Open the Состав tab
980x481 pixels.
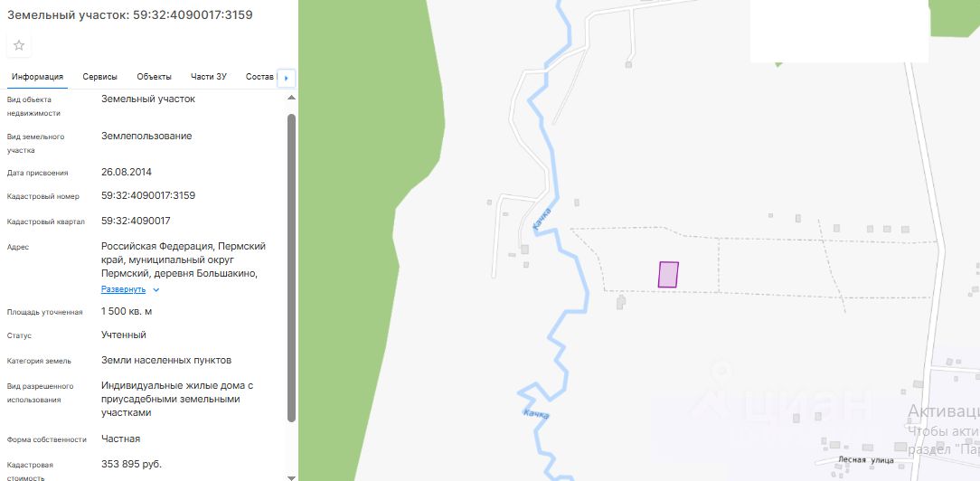(259, 77)
